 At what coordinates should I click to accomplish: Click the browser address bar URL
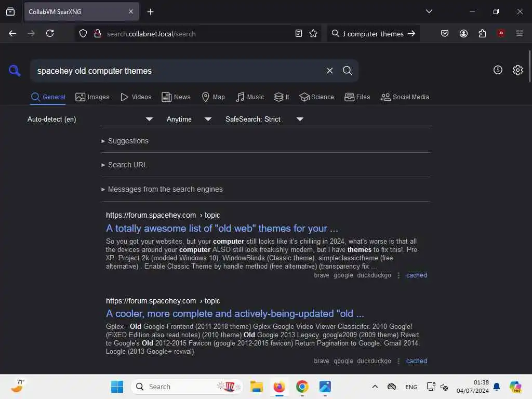(x=151, y=34)
